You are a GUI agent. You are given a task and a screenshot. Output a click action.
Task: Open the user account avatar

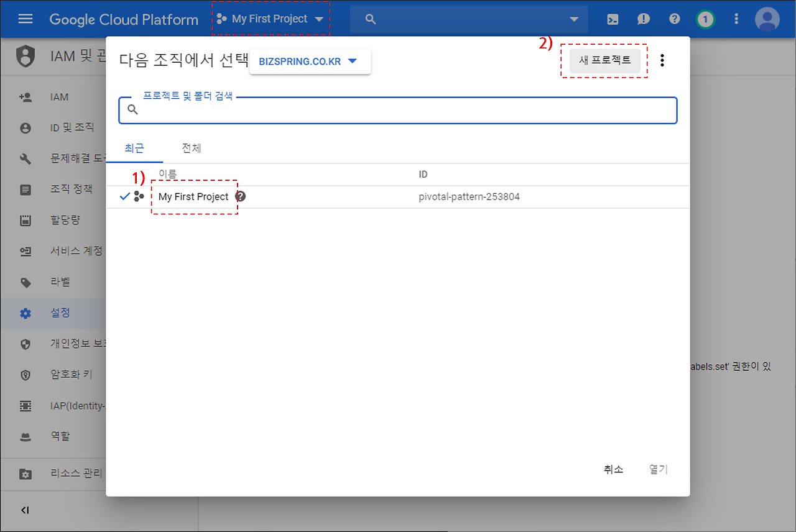pyautogui.click(x=767, y=19)
